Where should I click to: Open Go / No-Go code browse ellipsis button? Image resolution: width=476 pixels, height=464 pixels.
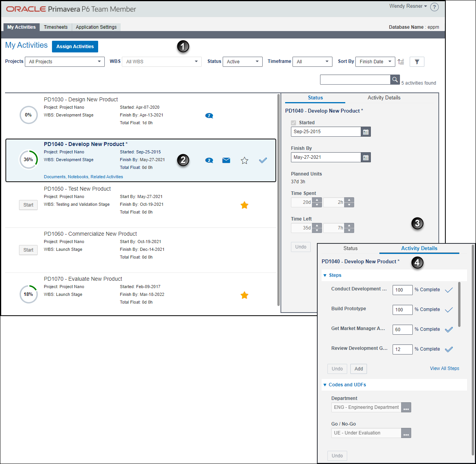(x=406, y=433)
